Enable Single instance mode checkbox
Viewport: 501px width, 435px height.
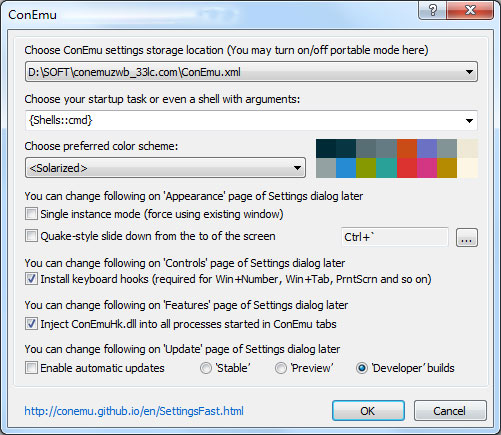(x=31, y=214)
